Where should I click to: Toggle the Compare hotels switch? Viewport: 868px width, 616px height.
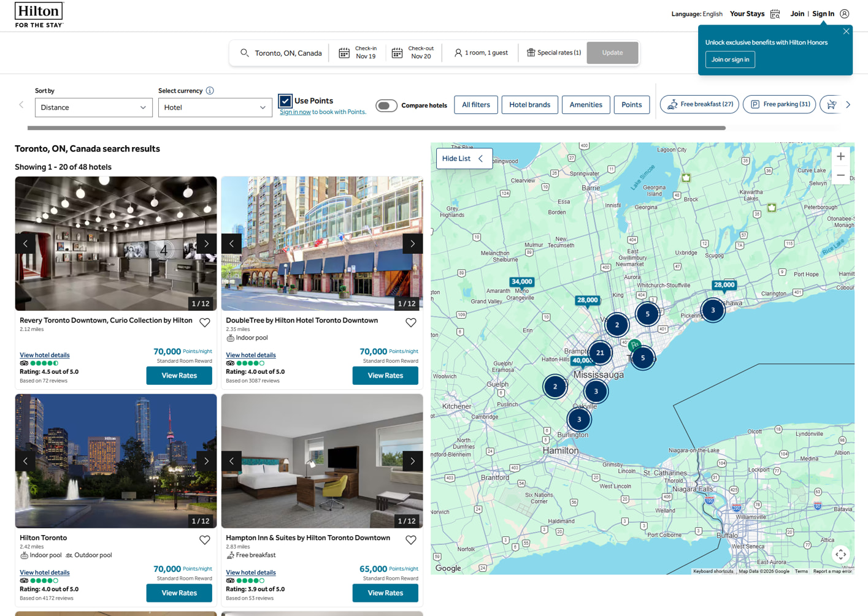386,105
